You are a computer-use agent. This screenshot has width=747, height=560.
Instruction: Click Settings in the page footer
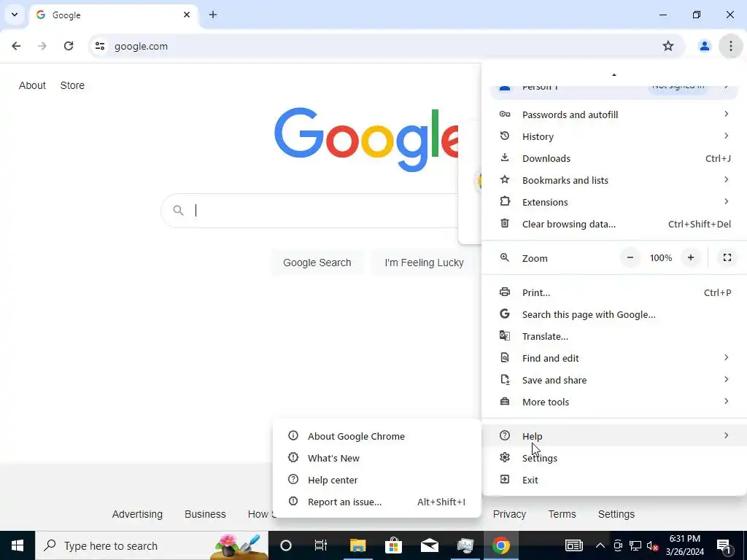pyautogui.click(x=616, y=514)
